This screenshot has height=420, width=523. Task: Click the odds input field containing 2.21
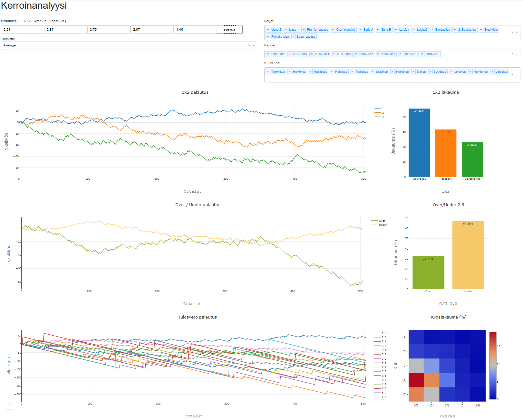(x=23, y=30)
